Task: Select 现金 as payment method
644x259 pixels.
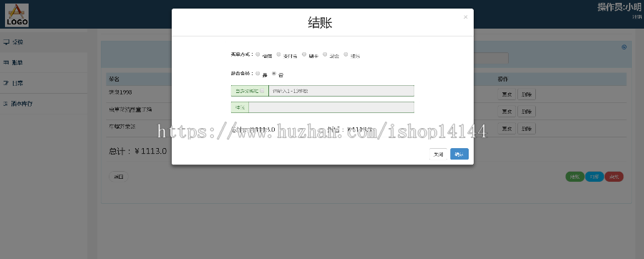Action: pos(325,54)
